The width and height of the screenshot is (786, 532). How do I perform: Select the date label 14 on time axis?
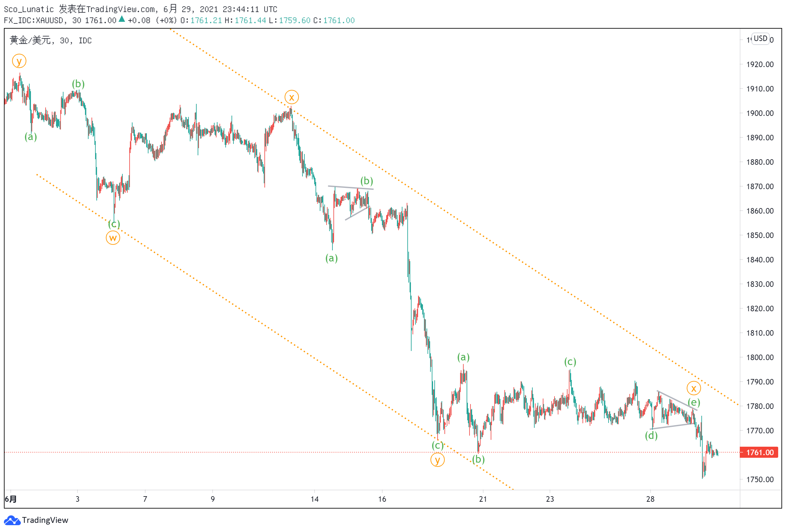coord(315,499)
